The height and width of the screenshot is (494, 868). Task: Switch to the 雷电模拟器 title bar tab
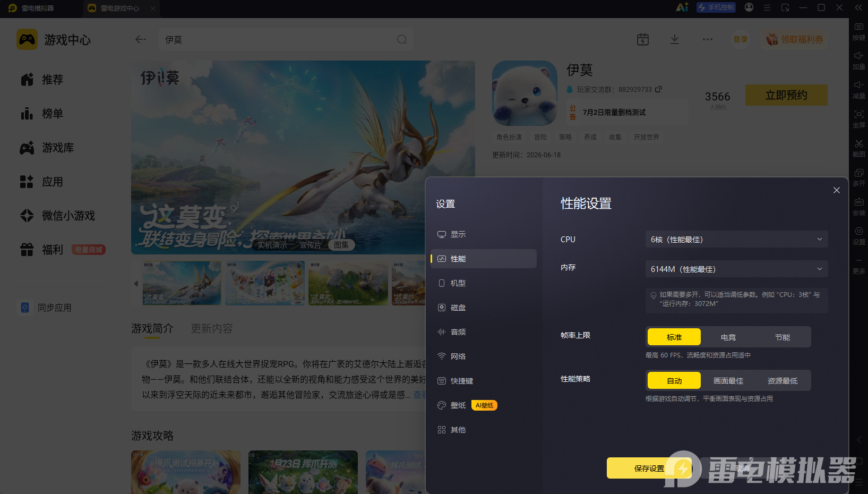click(x=32, y=8)
